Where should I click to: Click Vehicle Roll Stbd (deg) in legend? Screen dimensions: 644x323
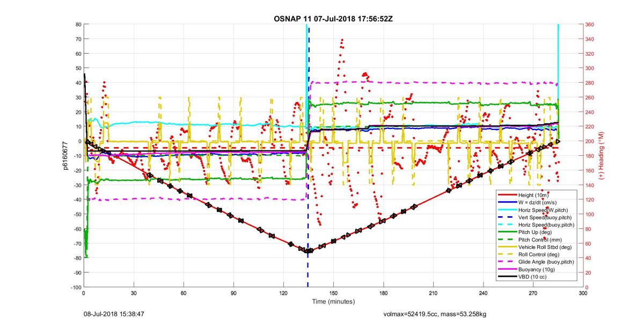tap(544, 247)
